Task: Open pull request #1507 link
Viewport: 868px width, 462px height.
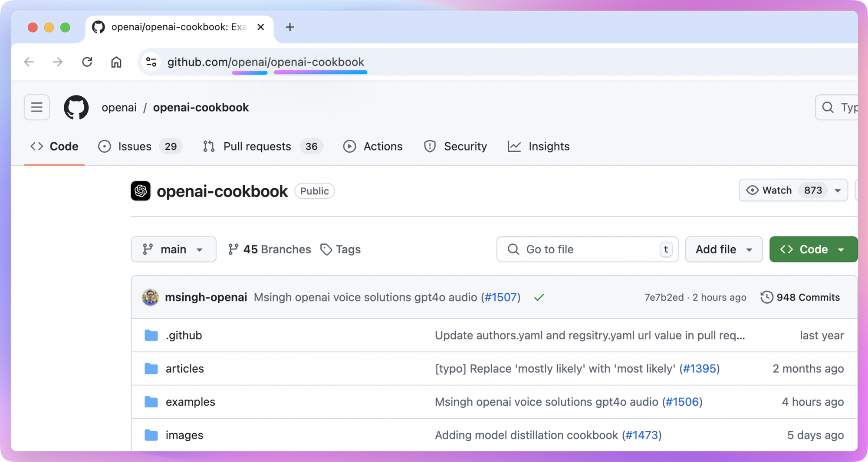Action: (x=501, y=297)
